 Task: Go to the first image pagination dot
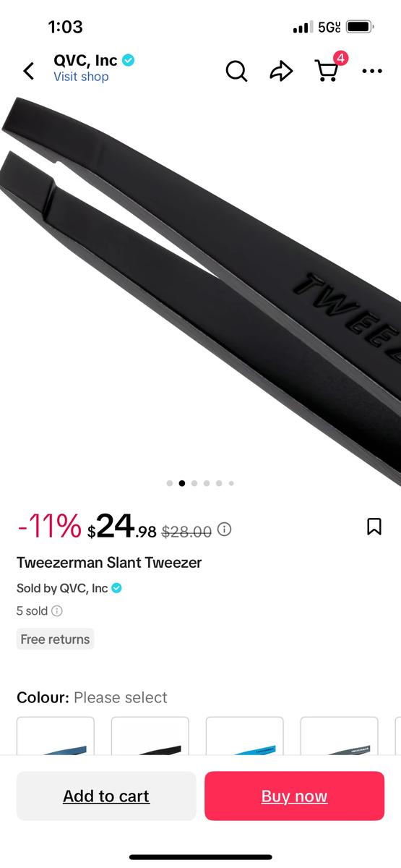pyautogui.click(x=170, y=483)
